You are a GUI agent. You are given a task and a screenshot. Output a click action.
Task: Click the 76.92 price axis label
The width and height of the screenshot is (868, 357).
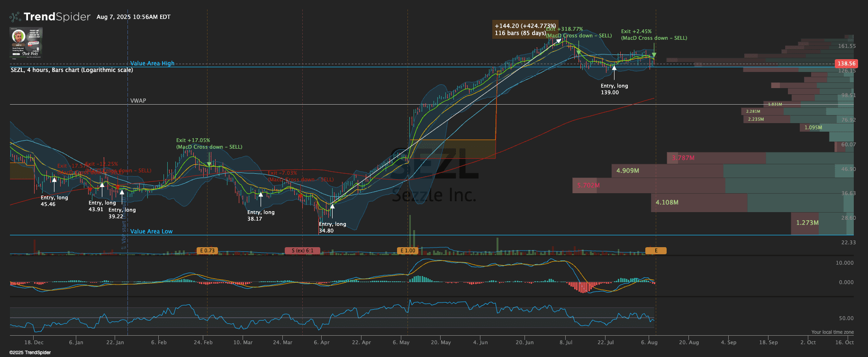pyautogui.click(x=849, y=120)
